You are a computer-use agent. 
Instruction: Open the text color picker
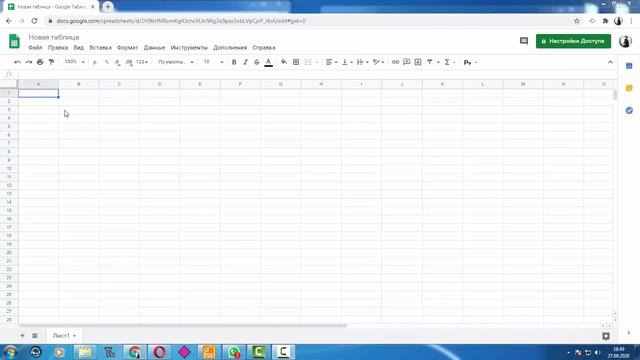coord(269,62)
